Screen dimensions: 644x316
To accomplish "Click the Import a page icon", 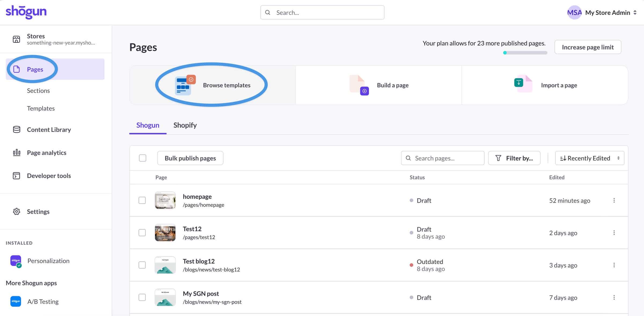I will click(x=523, y=84).
